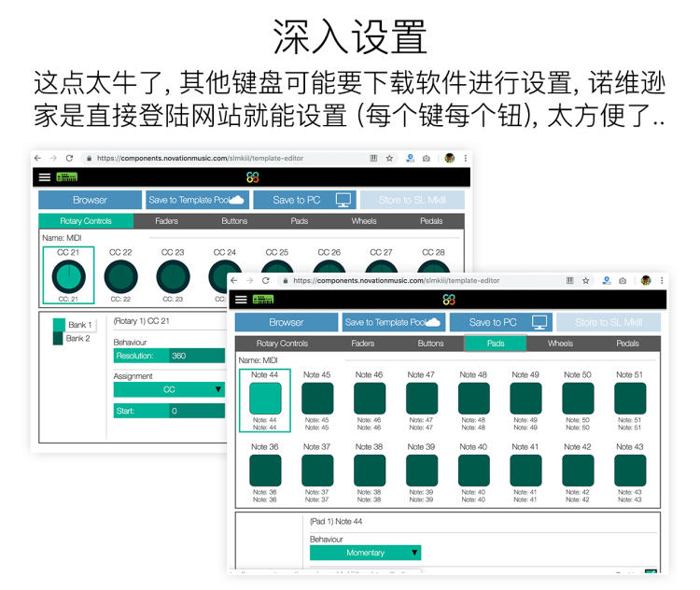Screen dimensions: 700x590
Task: Select Bank 2 in the back window
Action: click(x=72, y=338)
